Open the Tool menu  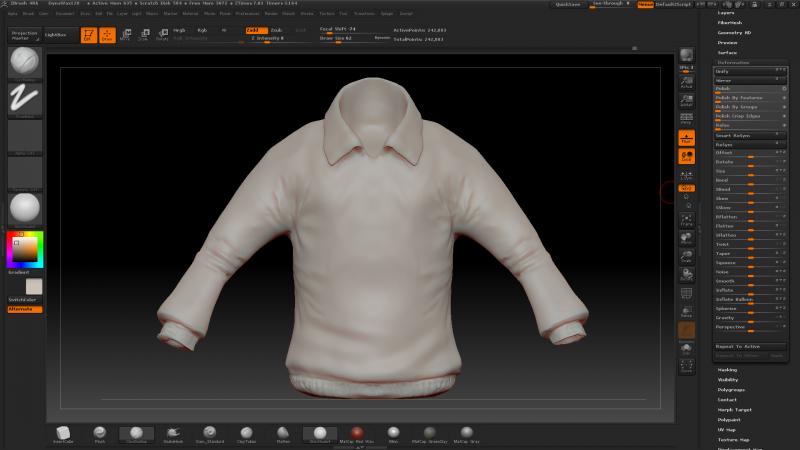(343, 14)
